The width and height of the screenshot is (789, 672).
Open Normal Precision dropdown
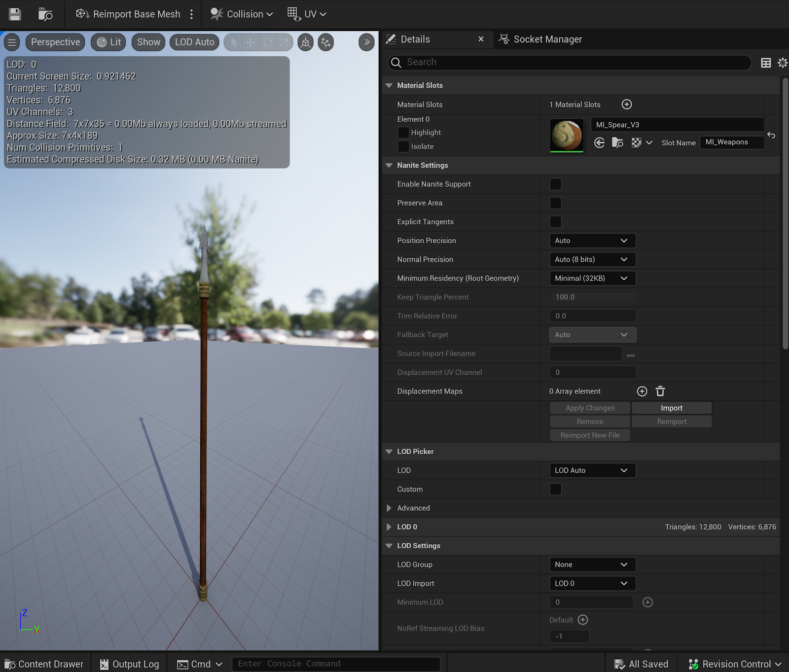click(593, 259)
